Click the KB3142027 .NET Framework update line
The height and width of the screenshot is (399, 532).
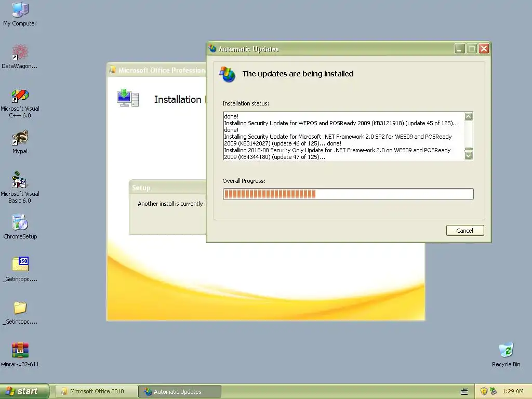point(338,140)
